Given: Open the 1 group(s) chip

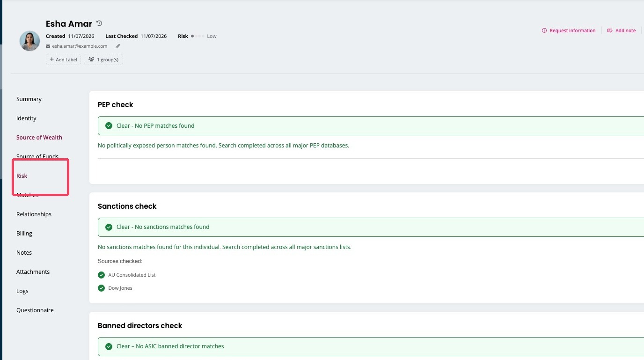Looking at the screenshot, I should point(103,59).
